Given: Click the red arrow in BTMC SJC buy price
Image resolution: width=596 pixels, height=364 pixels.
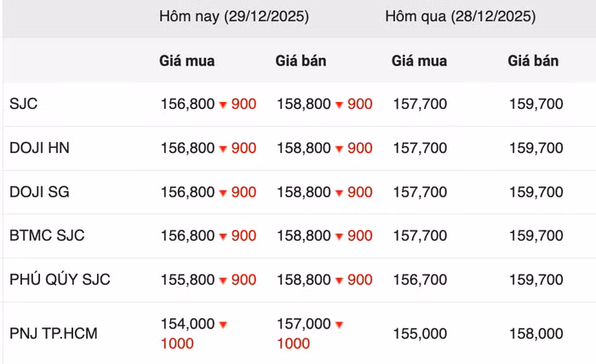Looking at the screenshot, I should pos(223,236).
